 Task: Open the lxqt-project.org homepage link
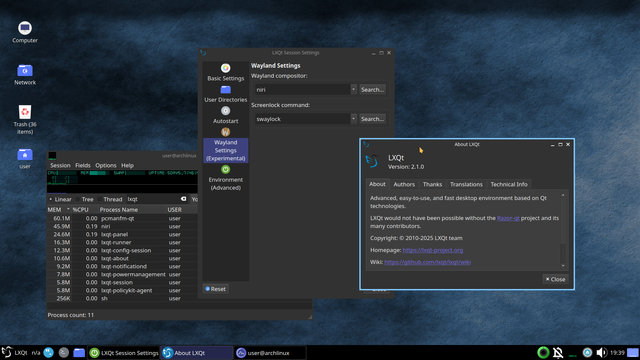(433, 250)
